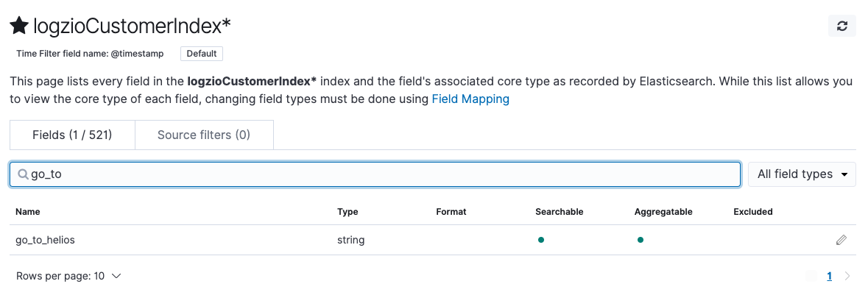This screenshot has width=868, height=295.
Task: Click the Aggregatable column header
Action: tap(663, 212)
